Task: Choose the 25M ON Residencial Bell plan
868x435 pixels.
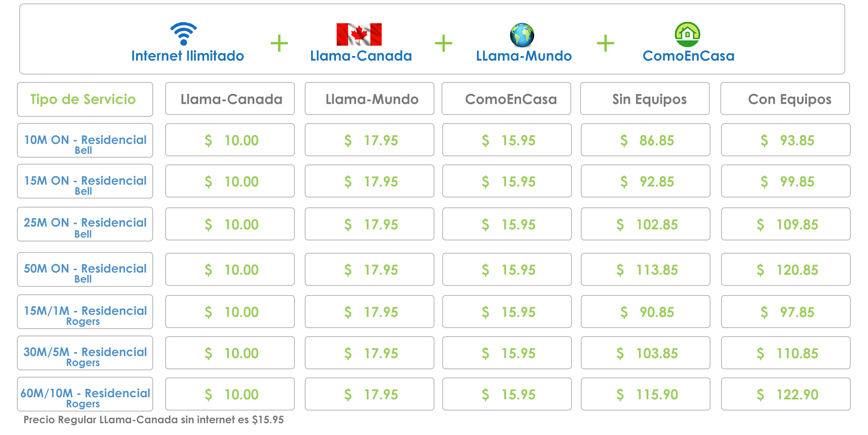Action: click(x=85, y=224)
